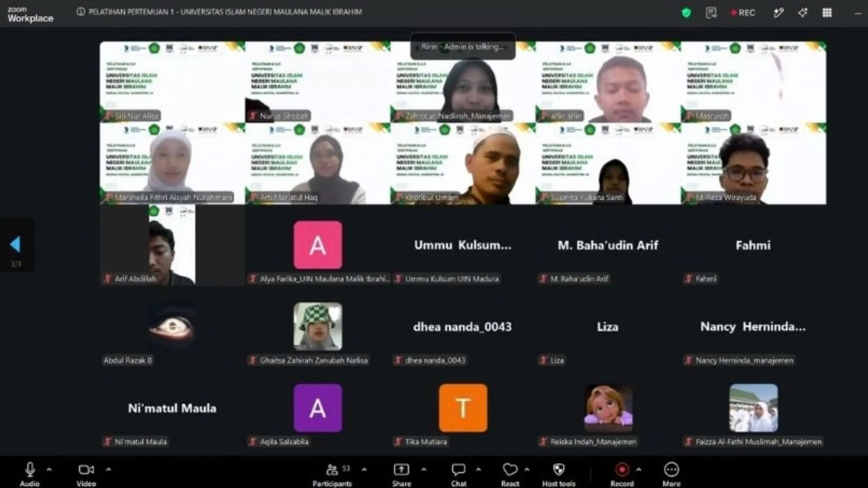Select Arif Abdillah video tile
Viewport: 868px width, 488px height.
[172, 245]
